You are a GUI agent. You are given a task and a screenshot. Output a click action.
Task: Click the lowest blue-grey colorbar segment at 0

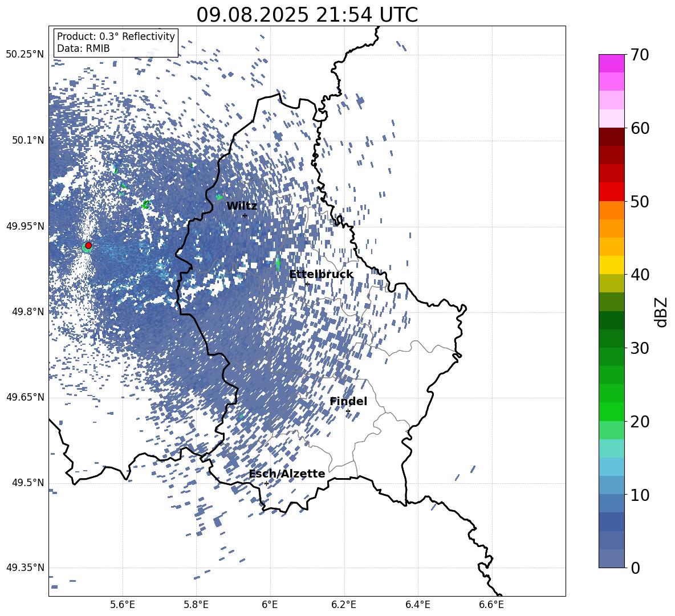(x=612, y=558)
